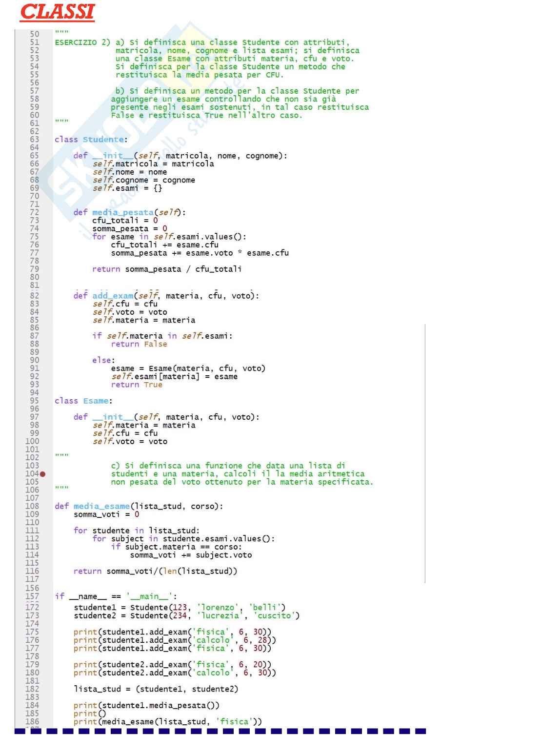Click line number 186 in the gutter
This screenshot has width=560, height=735.
32,721
